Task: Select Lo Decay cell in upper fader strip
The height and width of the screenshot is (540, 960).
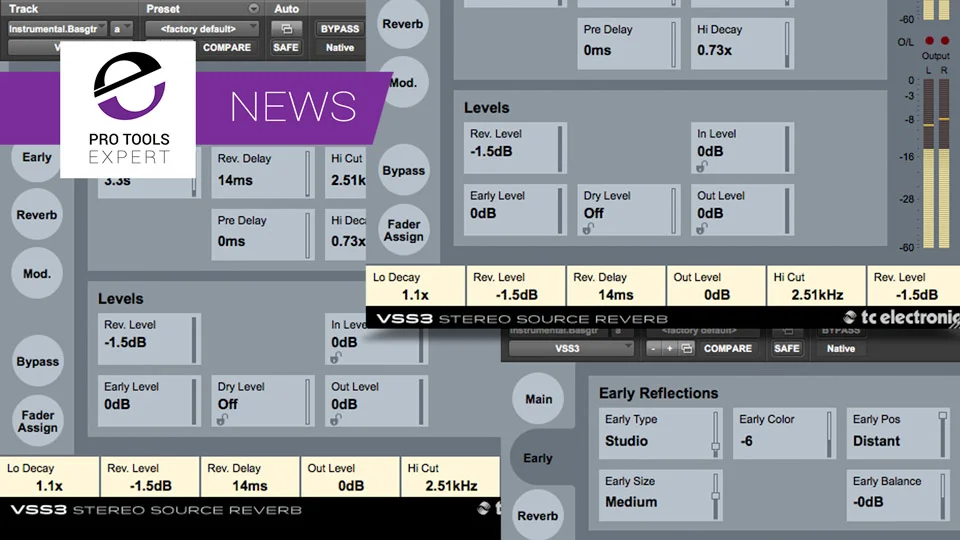Action: point(415,286)
